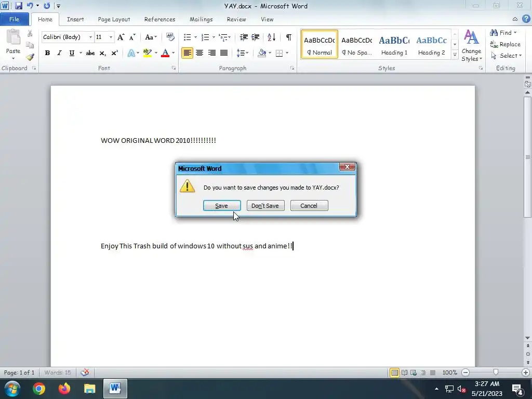Image resolution: width=532 pixels, height=399 pixels.
Task: Open Google Chrome from the taskbar
Action: tap(38, 389)
